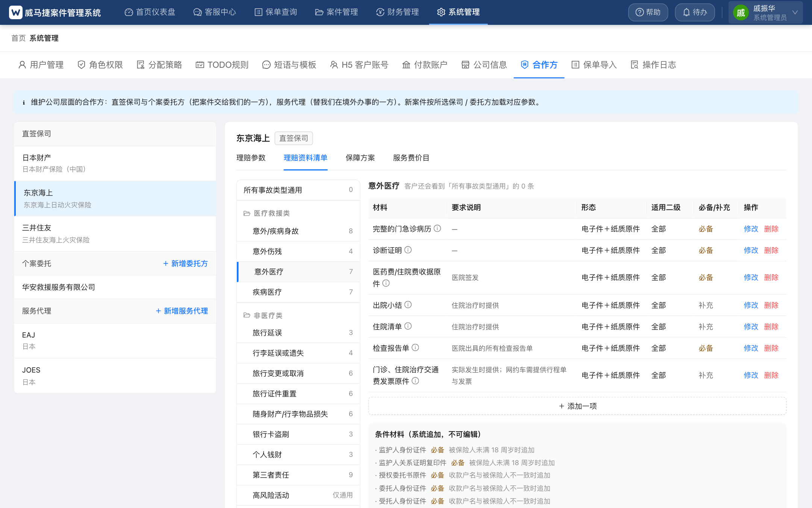Open the 保障方案 sub-tab
The image size is (812, 508).
coord(360,158)
